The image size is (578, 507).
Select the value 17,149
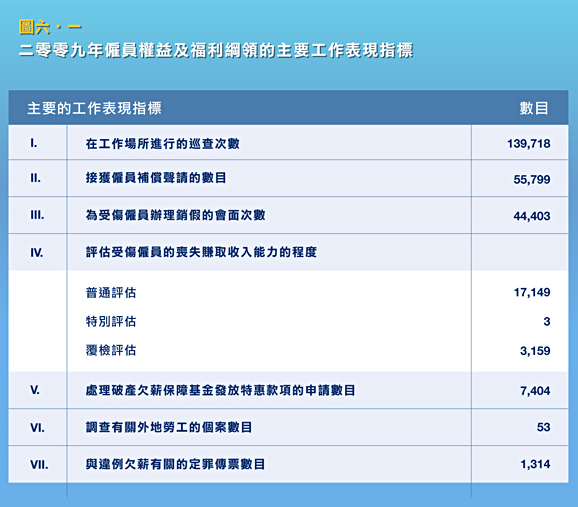[x=532, y=292]
